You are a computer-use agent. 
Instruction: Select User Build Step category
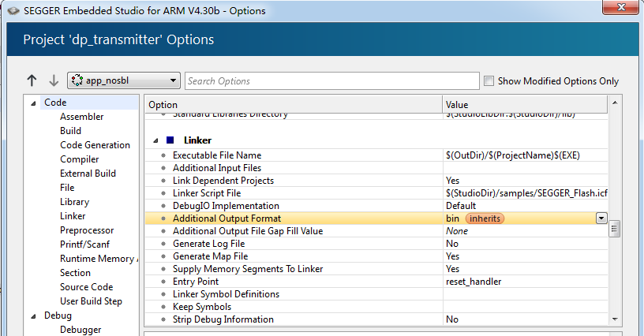coord(91,301)
